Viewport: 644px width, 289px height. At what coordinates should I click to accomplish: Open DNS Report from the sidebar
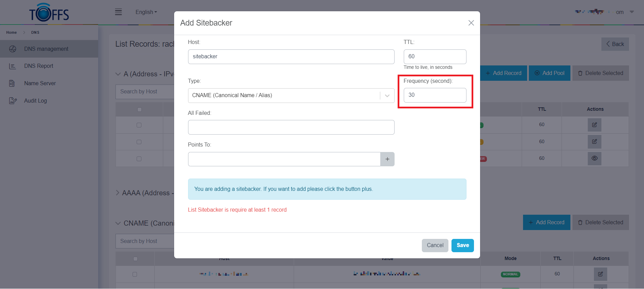[x=39, y=66]
